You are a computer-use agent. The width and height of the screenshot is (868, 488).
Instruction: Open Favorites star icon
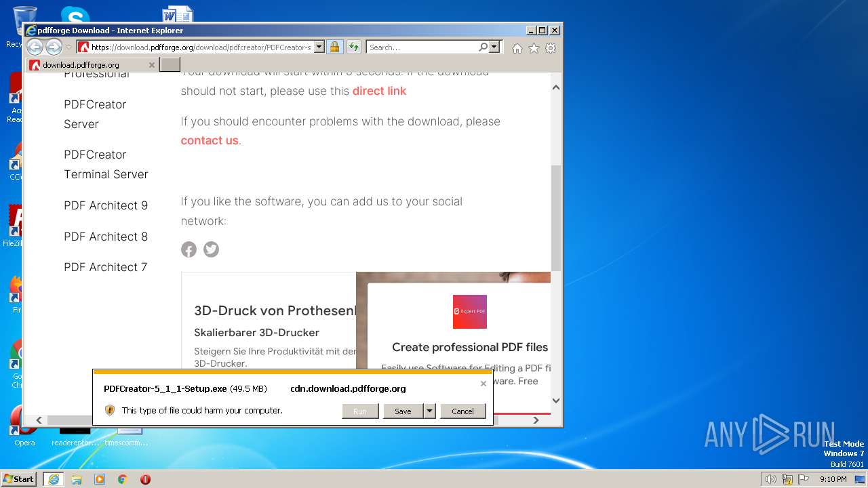click(534, 48)
